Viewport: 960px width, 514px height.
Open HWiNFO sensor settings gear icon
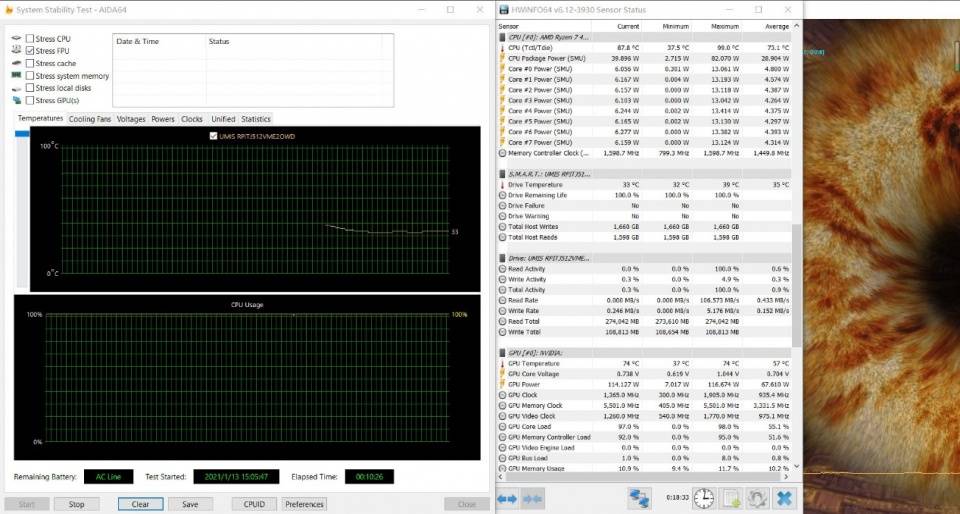click(x=757, y=498)
